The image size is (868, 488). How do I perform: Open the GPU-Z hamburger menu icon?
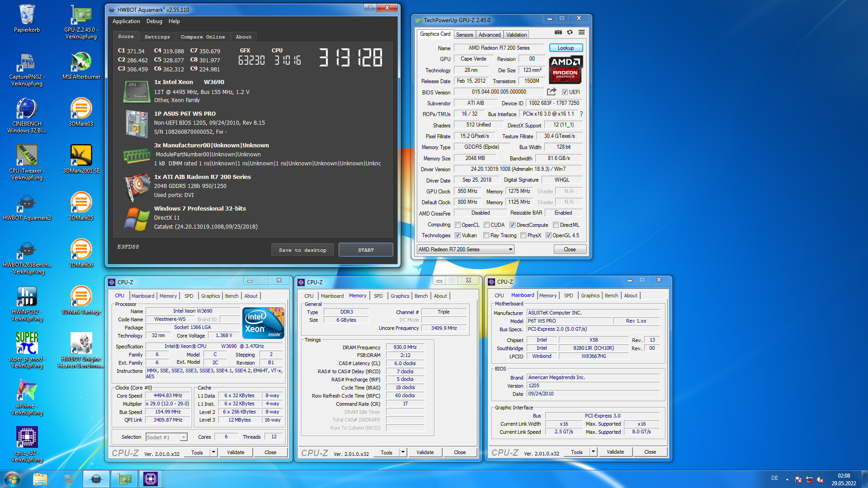pyautogui.click(x=582, y=32)
